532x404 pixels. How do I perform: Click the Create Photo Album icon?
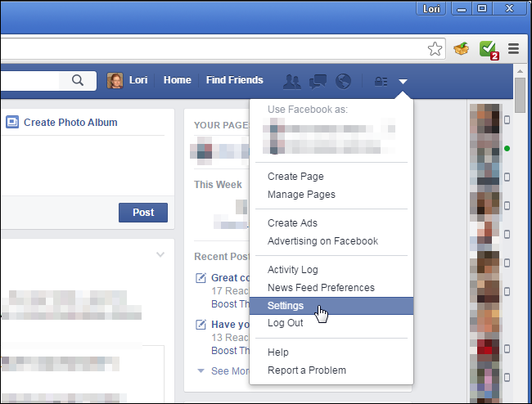tap(12, 122)
